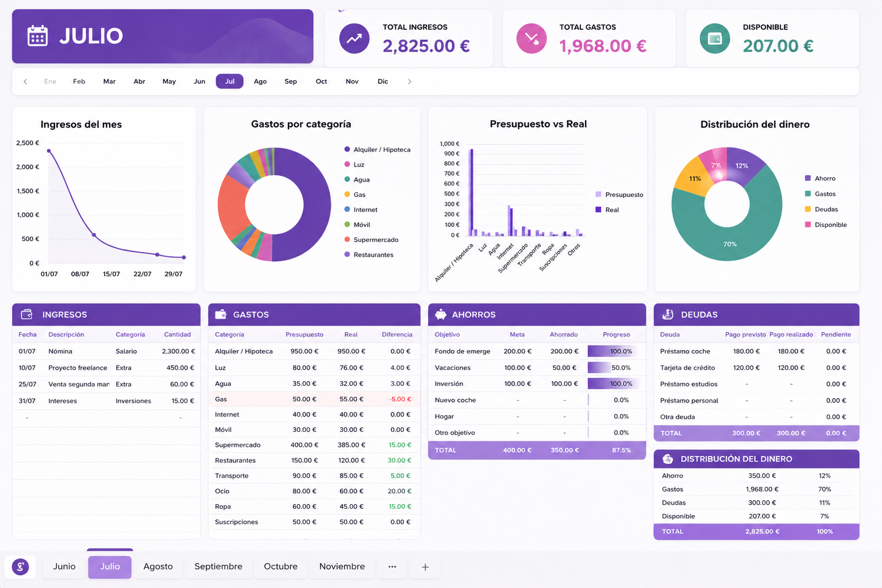Click the 2,300.00 € amount cell
The image size is (882, 588).
178,351
